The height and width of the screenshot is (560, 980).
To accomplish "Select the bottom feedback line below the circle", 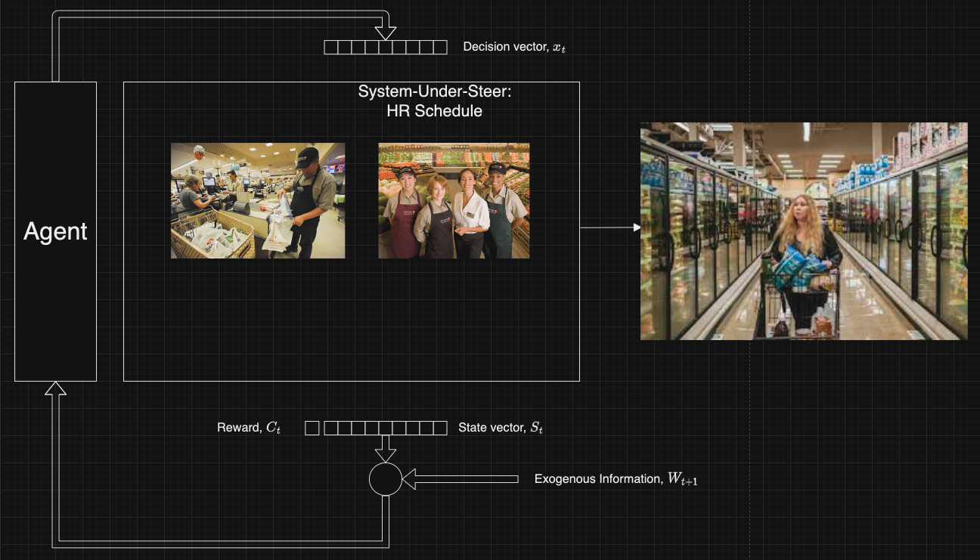I will point(219,544).
